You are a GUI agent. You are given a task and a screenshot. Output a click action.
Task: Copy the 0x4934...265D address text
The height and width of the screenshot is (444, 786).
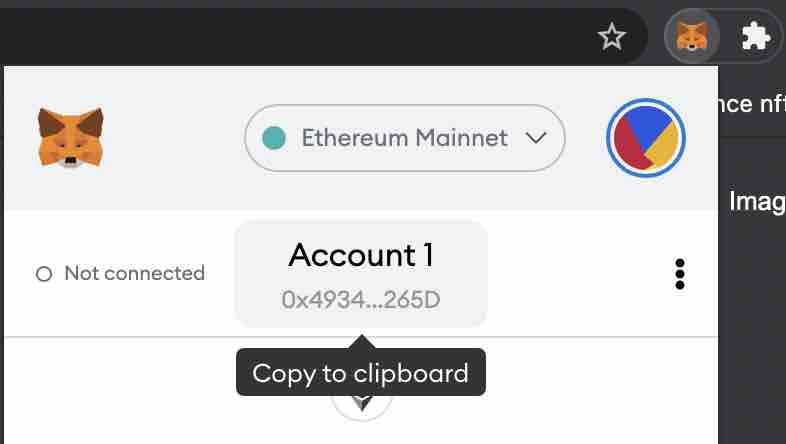click(x=361, y=299)
